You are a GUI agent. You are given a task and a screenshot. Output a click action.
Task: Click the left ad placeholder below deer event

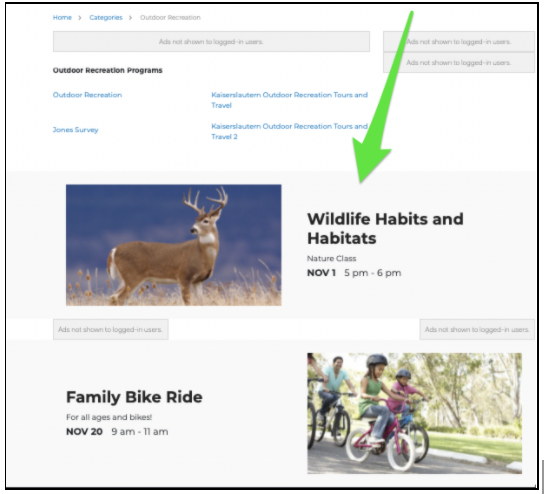tap(111, 329)
